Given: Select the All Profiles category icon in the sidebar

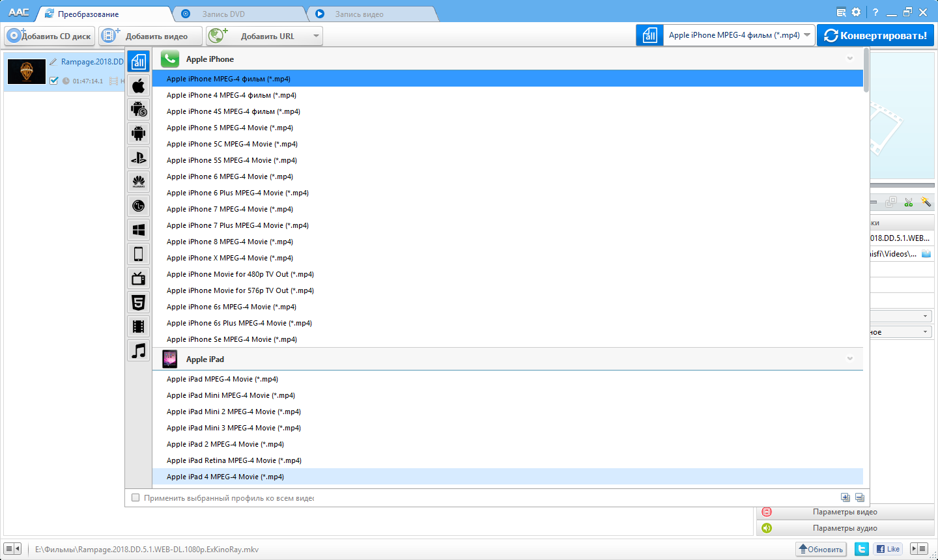Looking at the screenshot, I should pyautogui.click(x=138, y=61).
